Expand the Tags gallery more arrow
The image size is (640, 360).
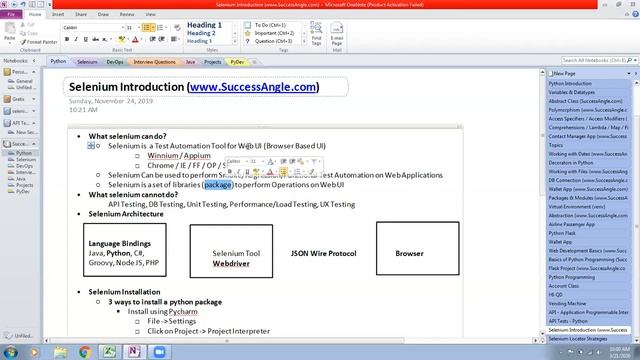[x=304, y=41]
